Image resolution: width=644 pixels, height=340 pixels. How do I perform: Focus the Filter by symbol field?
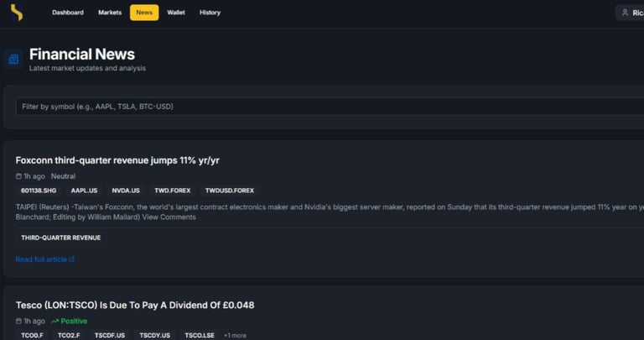click(330, 107)
